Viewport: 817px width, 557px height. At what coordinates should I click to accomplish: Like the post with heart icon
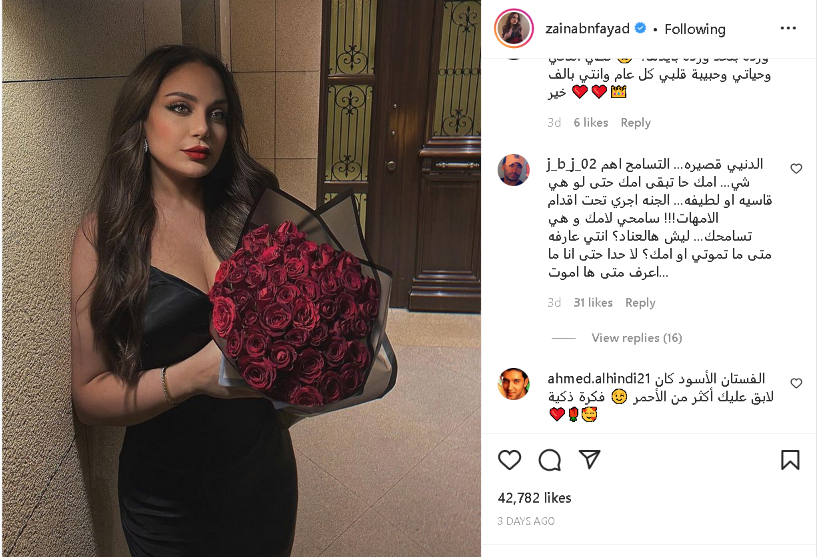coord(509,460)
